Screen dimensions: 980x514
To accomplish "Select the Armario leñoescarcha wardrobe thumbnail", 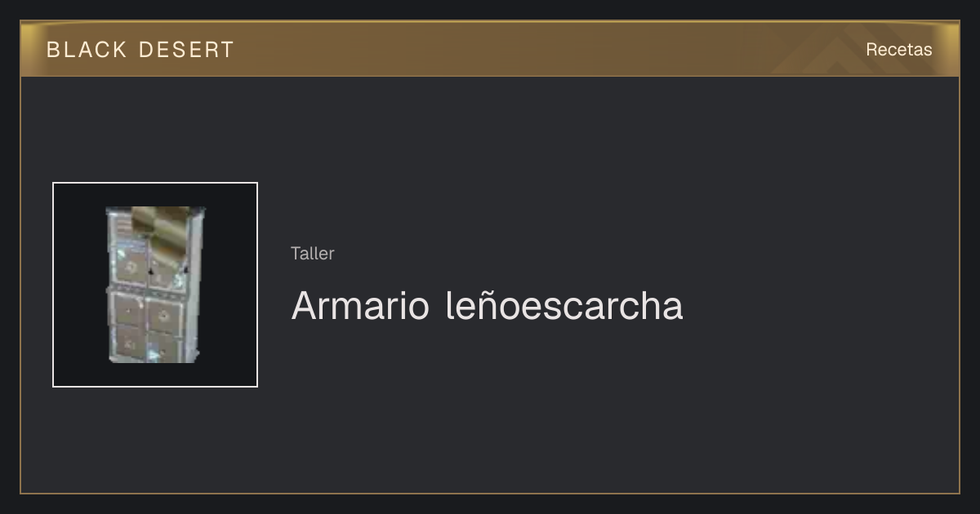I will coord(155,285).
